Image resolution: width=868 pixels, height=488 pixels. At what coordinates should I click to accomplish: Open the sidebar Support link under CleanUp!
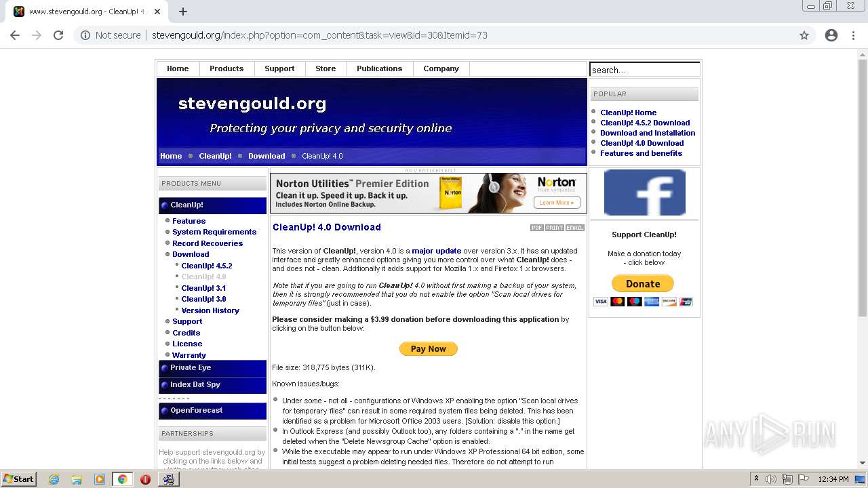(187, 321)
